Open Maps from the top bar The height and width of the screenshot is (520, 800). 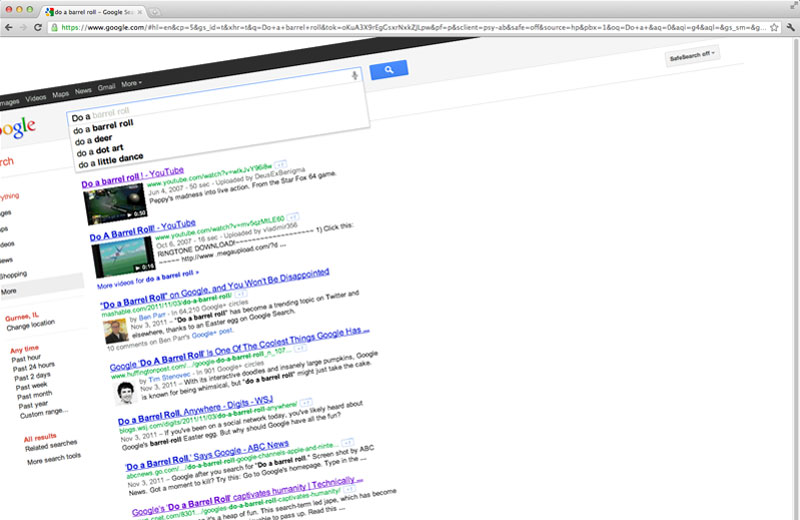tap(60, 94)
